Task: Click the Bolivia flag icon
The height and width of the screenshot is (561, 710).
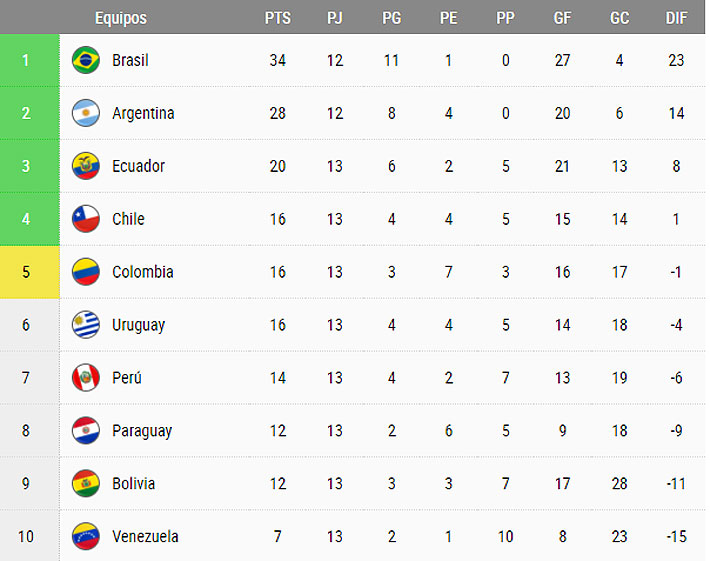Action: (x=86, y=484)
